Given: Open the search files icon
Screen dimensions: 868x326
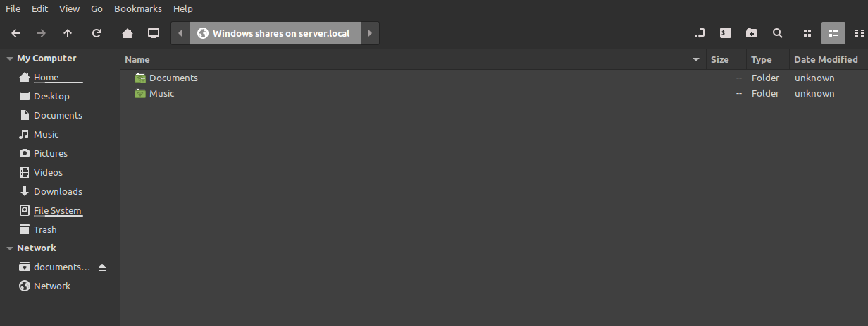Looking at the screenshot, I should coord(777,33).
